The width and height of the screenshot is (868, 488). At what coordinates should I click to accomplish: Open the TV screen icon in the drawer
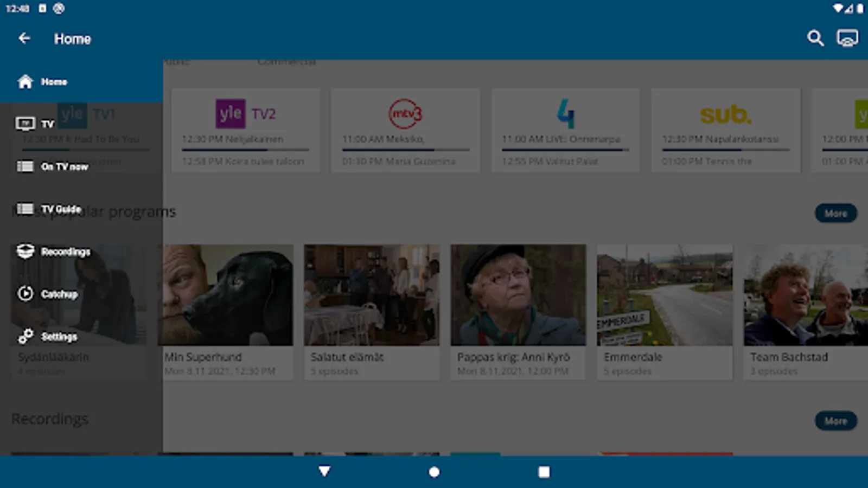[x=25, y=124]
